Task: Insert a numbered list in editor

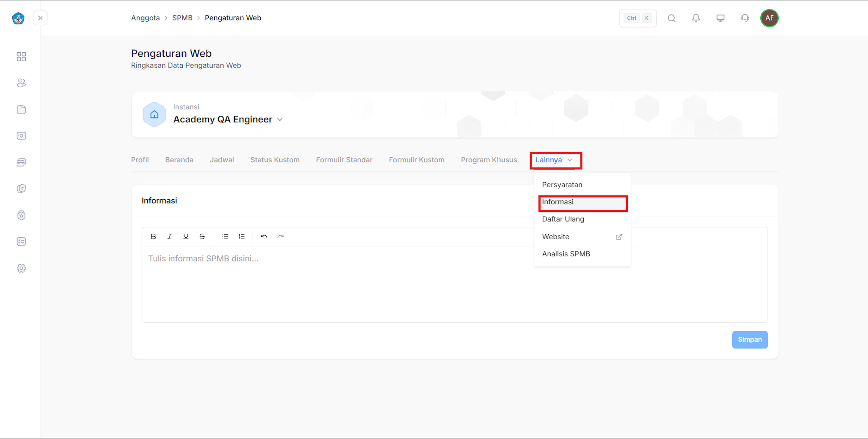Action: pos(242,236)
